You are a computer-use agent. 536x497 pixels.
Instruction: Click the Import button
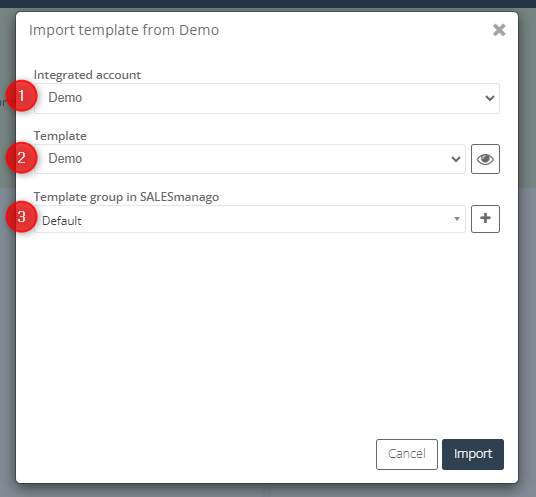coord(473,454)
